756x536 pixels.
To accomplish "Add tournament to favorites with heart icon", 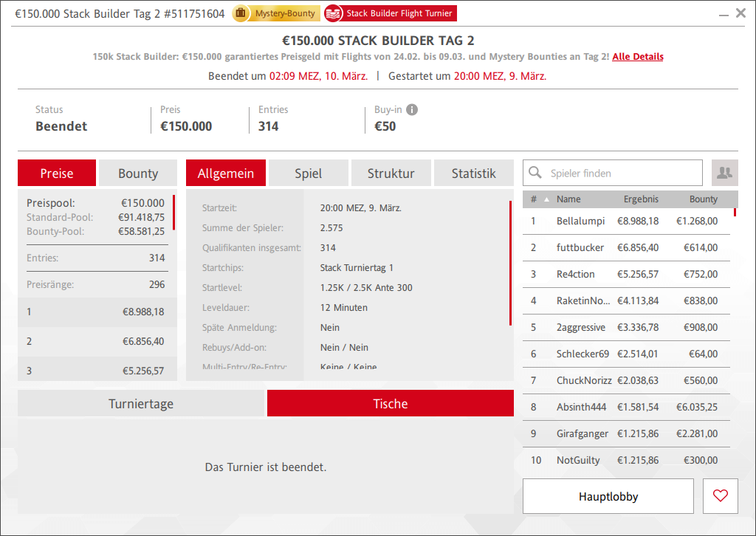I will [x=721, y=496].
